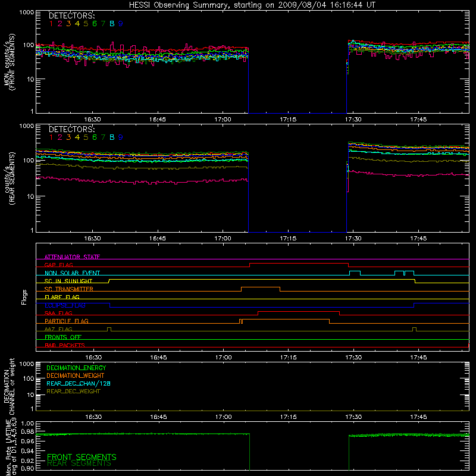Click the REAR_DEC_CHAN/128 legend entry
The image size is (476, 476).
coord(79,383)
